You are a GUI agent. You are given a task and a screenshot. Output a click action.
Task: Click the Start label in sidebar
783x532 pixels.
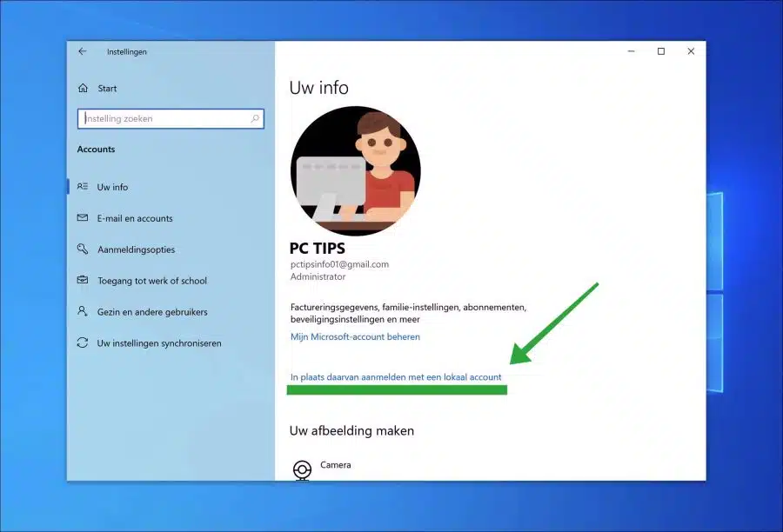point(107,89)
